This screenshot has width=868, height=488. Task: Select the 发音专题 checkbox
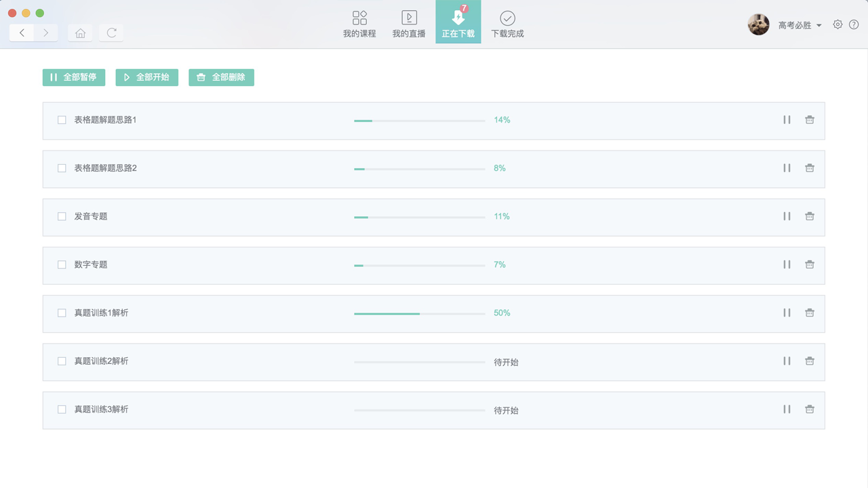pyautogui.click(x=62, y=216)
